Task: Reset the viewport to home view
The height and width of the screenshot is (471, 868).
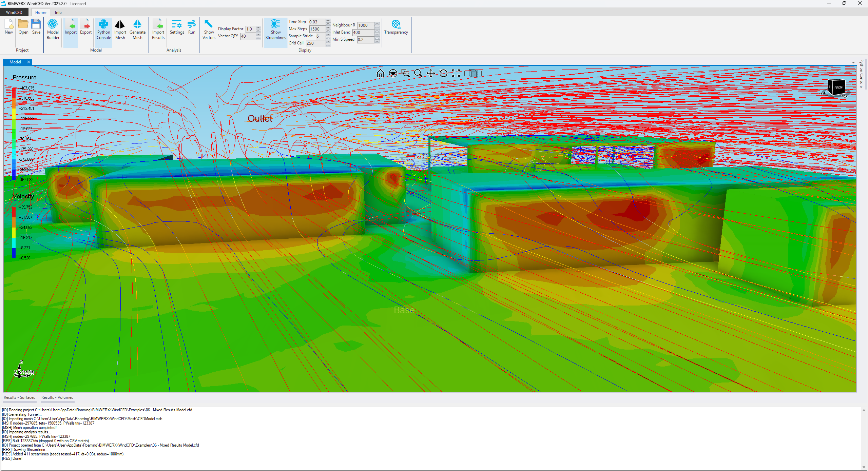Action: 380,73
